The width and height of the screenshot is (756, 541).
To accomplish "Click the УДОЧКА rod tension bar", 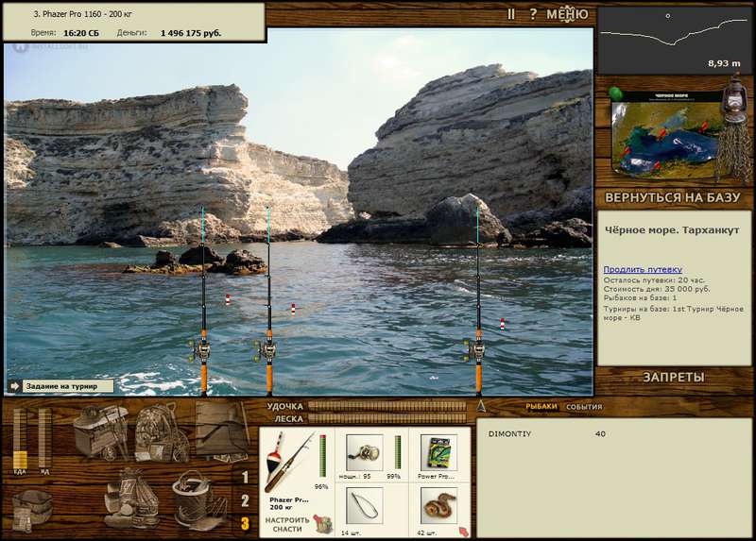I will 387,406.
